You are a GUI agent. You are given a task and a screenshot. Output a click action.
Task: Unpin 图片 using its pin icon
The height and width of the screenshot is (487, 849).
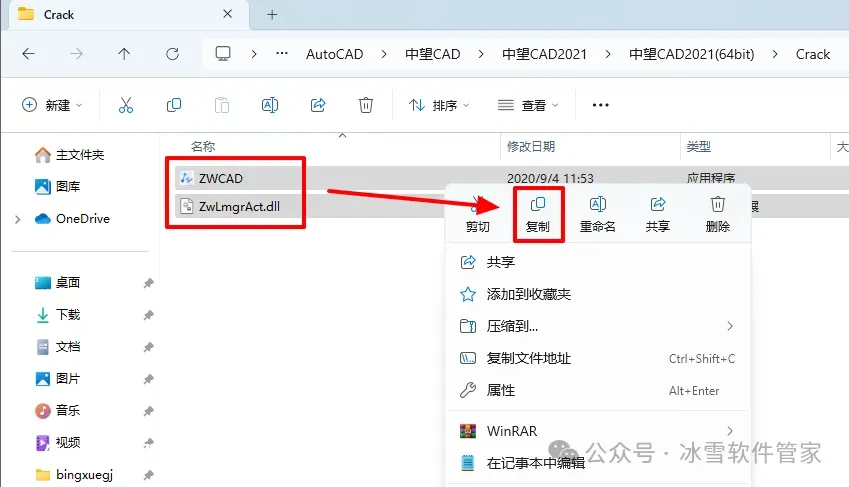148,379
